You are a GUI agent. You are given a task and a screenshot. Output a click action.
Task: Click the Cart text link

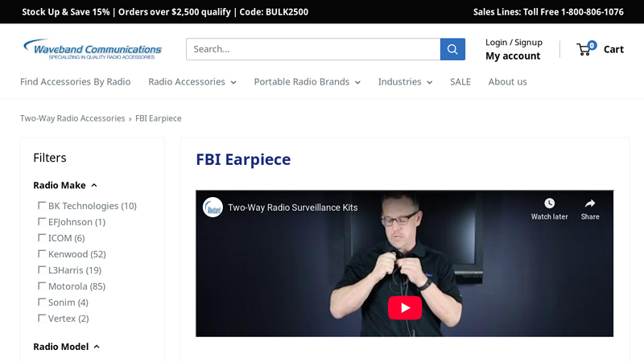[x=613, y=49]
